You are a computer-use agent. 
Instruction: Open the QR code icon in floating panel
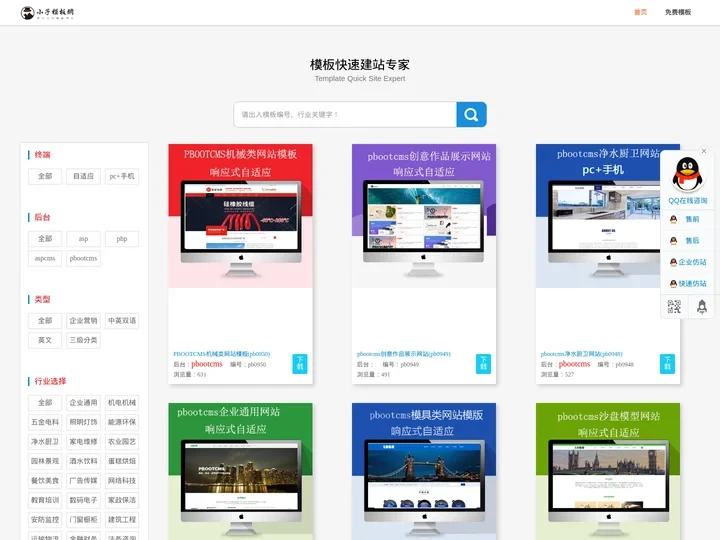click(674, 306)
